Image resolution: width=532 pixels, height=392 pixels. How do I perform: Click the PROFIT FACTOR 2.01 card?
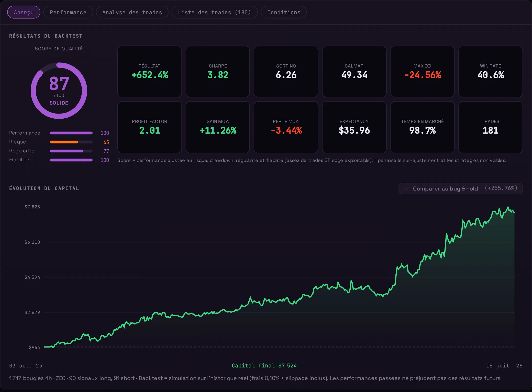tap(150, 127)
